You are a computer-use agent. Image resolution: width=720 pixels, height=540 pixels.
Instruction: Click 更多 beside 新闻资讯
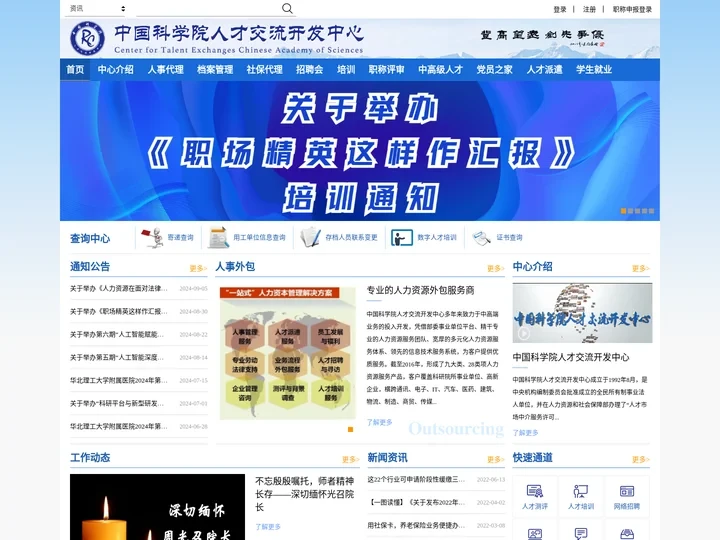[x=496, y=459]
